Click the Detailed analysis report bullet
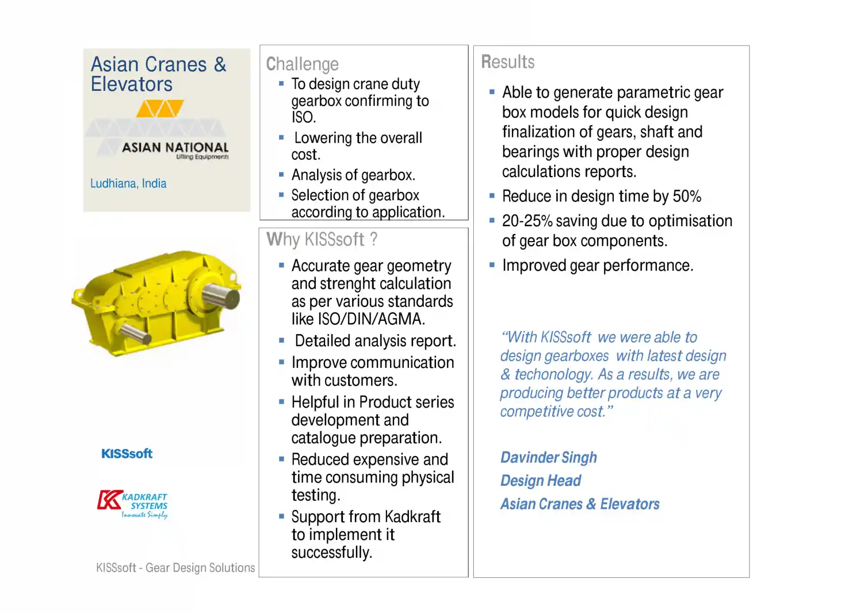868x613 pixels. click(375, 341)
